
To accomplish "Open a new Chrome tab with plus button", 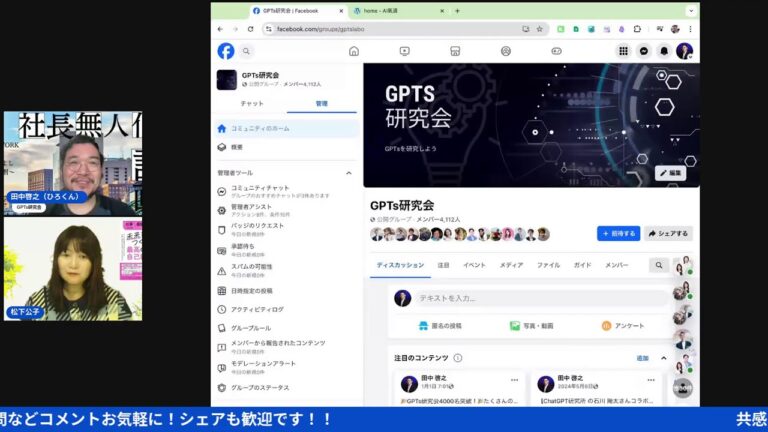I will point(457,11).
